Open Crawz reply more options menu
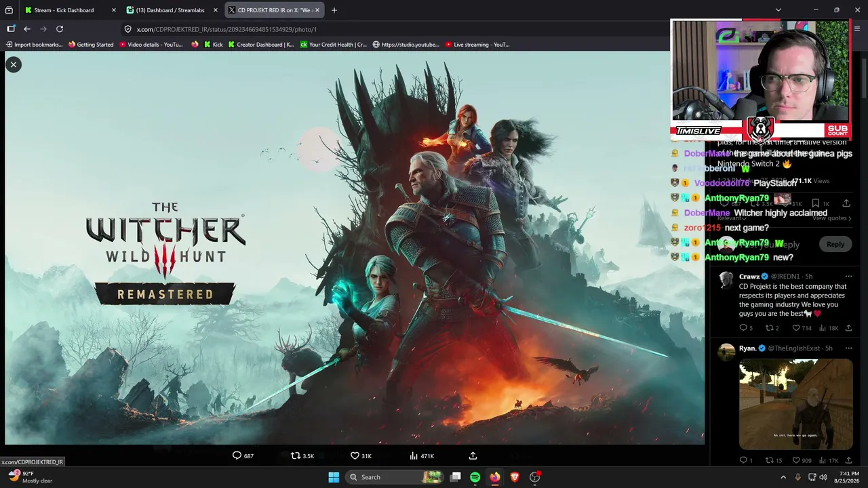 [x=848, y=277]
